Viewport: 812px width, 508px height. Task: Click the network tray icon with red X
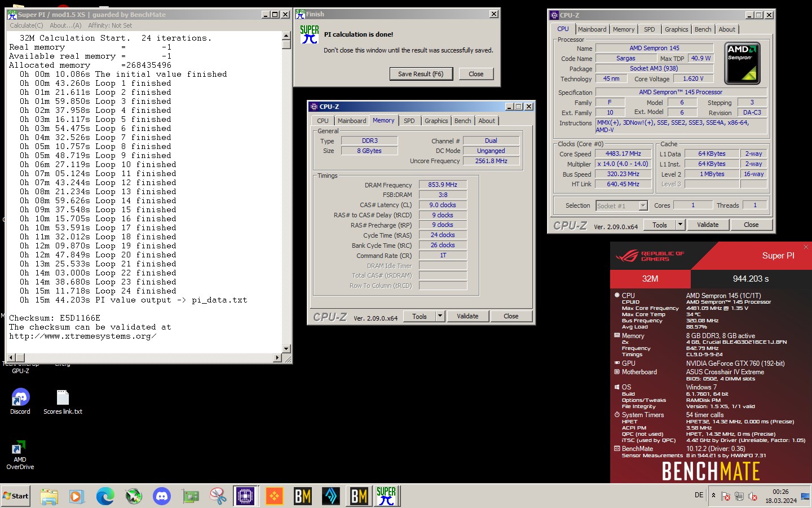pyautogui.click(x=726, y=496)
